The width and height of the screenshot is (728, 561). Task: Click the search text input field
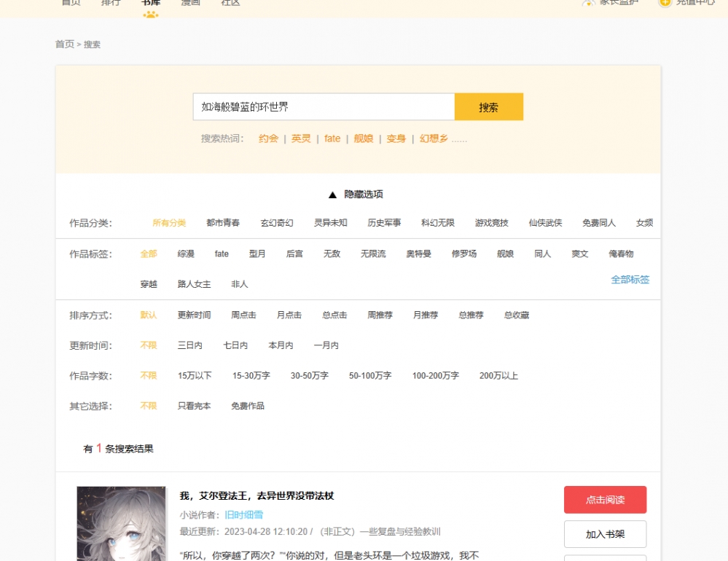tap(324, 107)
